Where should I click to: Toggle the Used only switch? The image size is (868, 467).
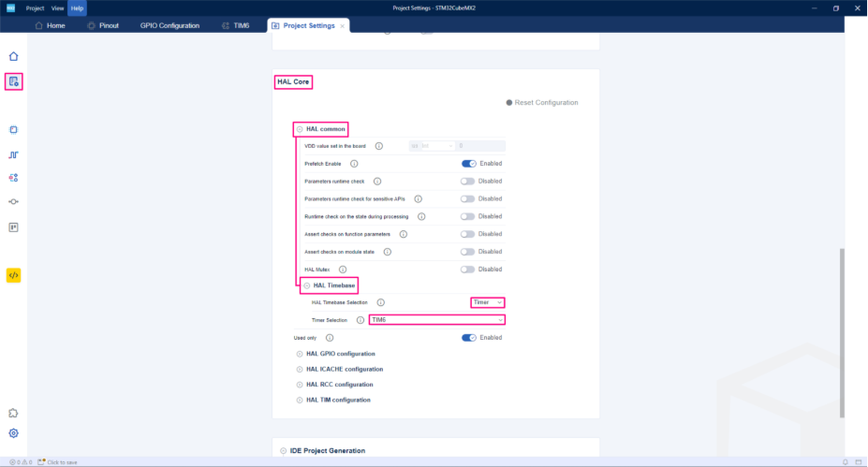coord(469,338)
